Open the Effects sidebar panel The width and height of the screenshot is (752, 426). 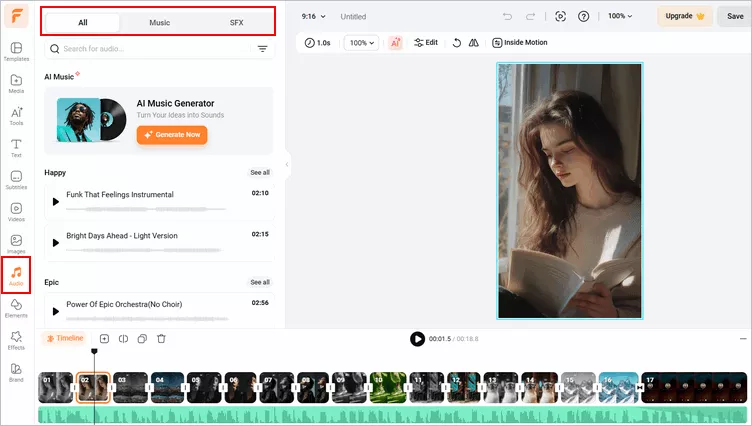(16, 341)
